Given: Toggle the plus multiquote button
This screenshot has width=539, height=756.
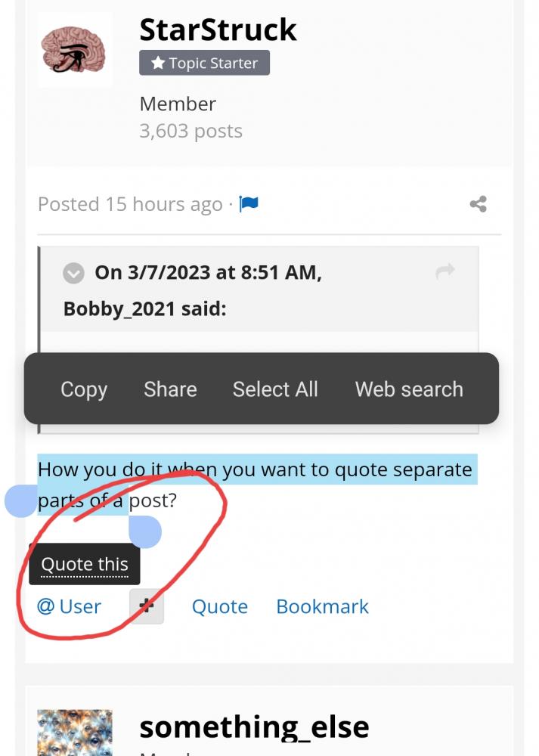Looking at the screenshot, I should coord(147,606).
